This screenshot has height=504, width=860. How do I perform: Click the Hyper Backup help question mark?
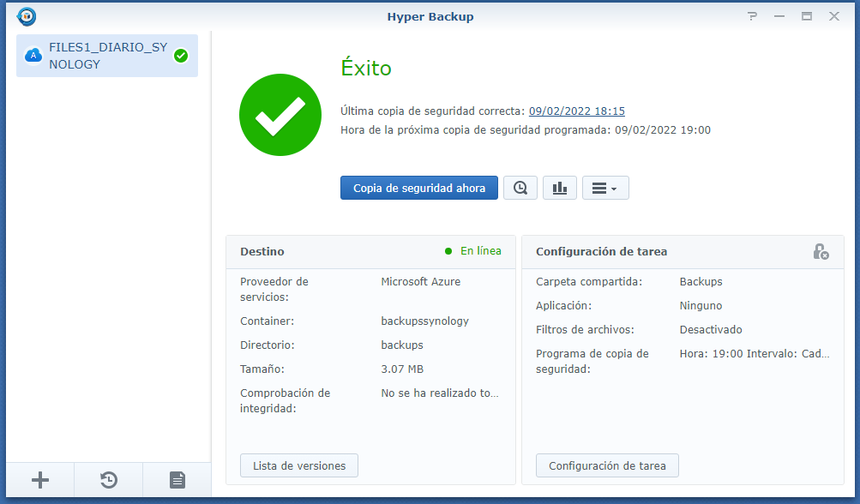(x=752, y=15)
